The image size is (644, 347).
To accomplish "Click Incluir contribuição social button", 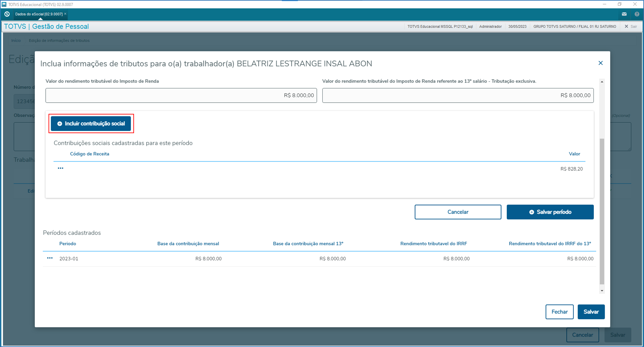I will tap(91, 123).
